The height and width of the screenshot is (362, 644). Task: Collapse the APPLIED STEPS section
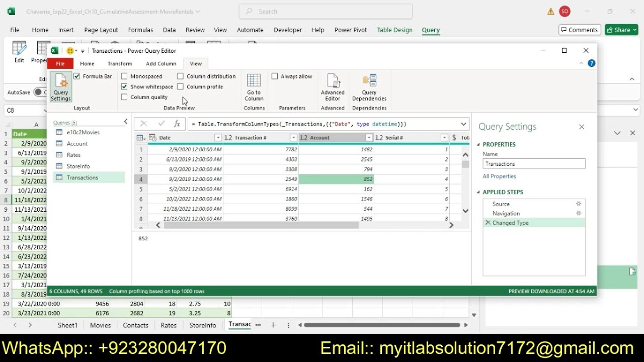(478, 192)
